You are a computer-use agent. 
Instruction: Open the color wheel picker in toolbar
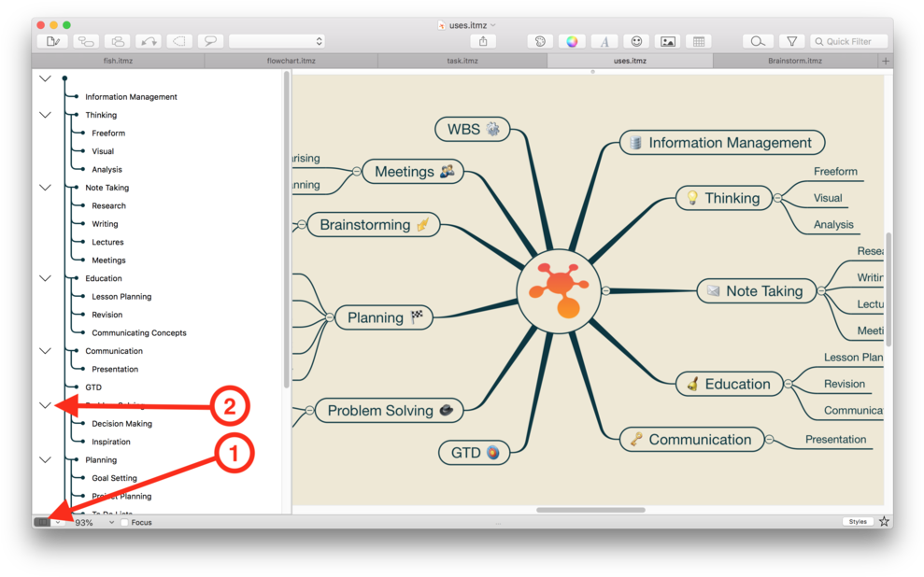tap(573, 41)
